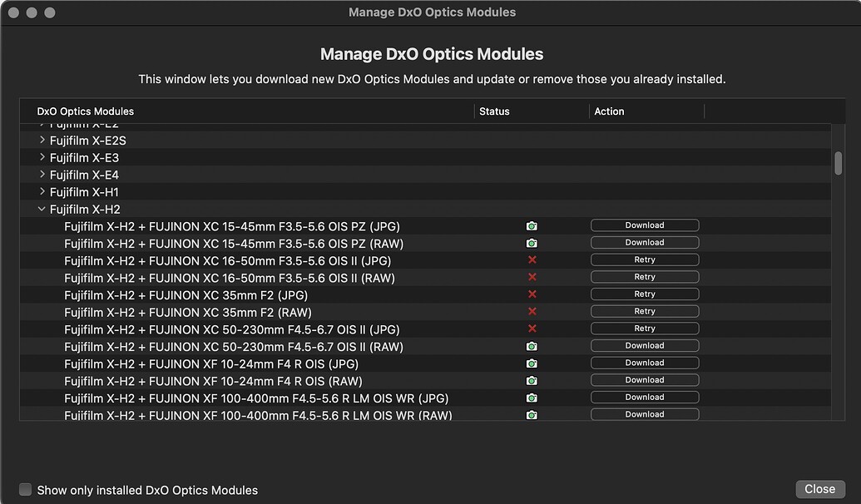Viewport: 861px width, 504px height.
Task: Click camera status icon for XF 100-400mm (JPG)
Action: pyautogui.click(x=532, y=398)
